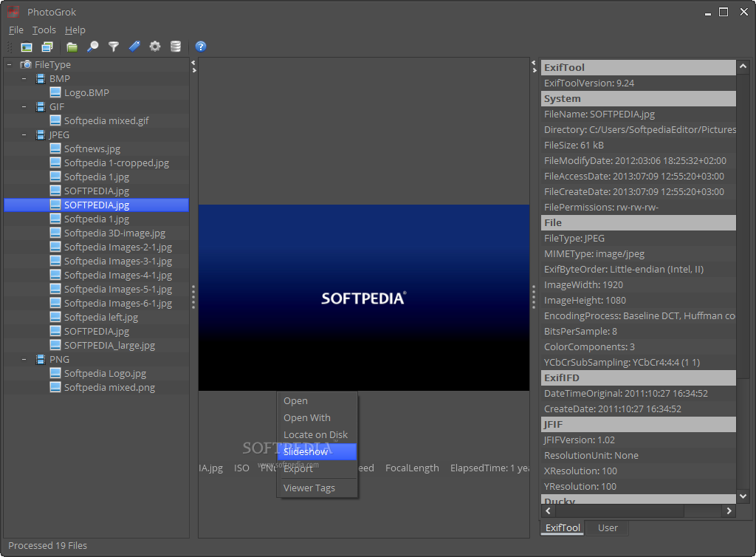The image size is (756, 557).
Task: Switch to the ExifTool tab
Action: click(562, 527)
